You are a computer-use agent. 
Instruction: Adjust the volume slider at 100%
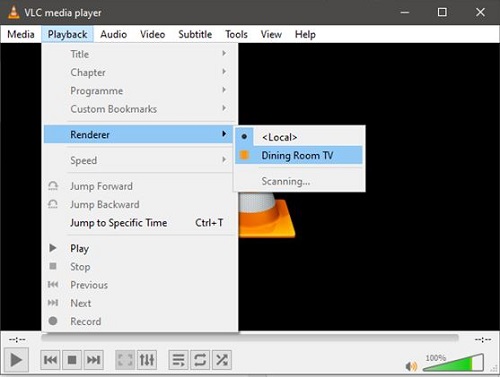(x=453, y=363)
